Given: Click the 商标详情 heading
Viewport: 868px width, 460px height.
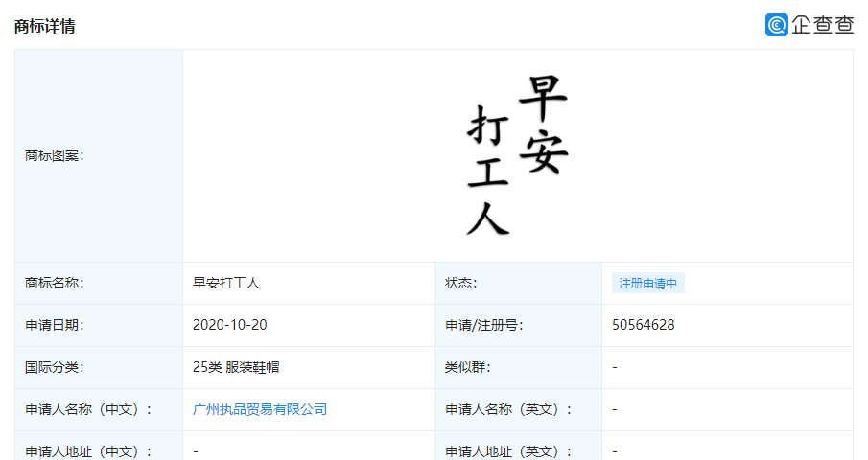Looking at the screenshot, I should point(45,26).
